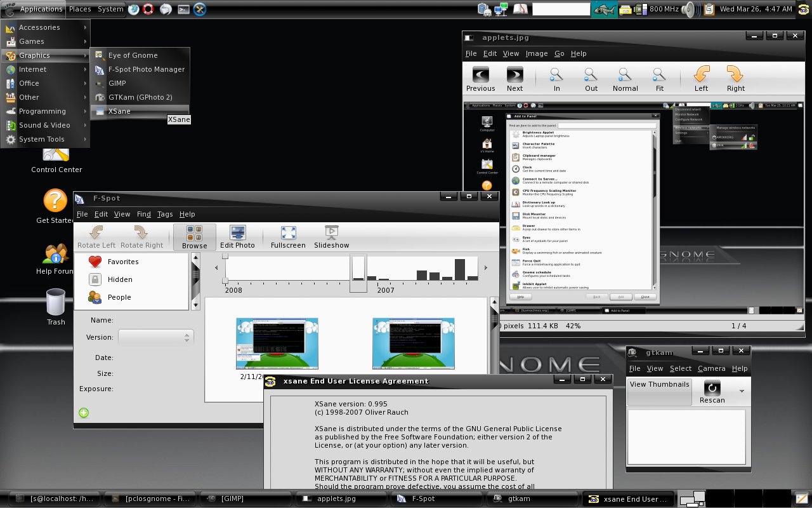Click the white text field in the top panel
The width and height of the screenshot is (812, 508).
tap(561, 9)
